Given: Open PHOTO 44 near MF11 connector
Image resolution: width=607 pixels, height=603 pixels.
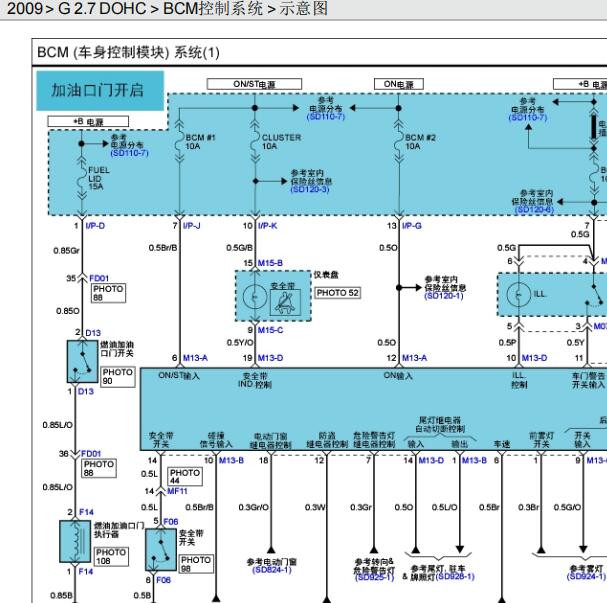Looking at the screenshot, I should pos(185,476).
